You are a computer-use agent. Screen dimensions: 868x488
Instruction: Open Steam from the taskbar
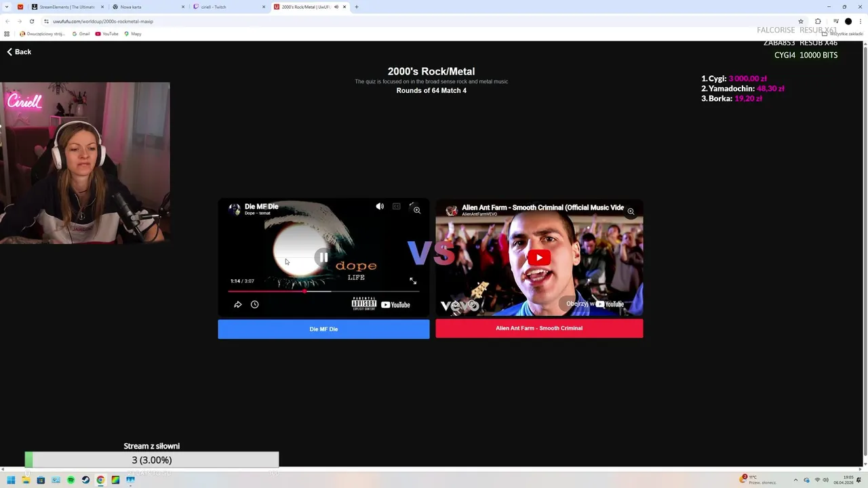point(85,480)
